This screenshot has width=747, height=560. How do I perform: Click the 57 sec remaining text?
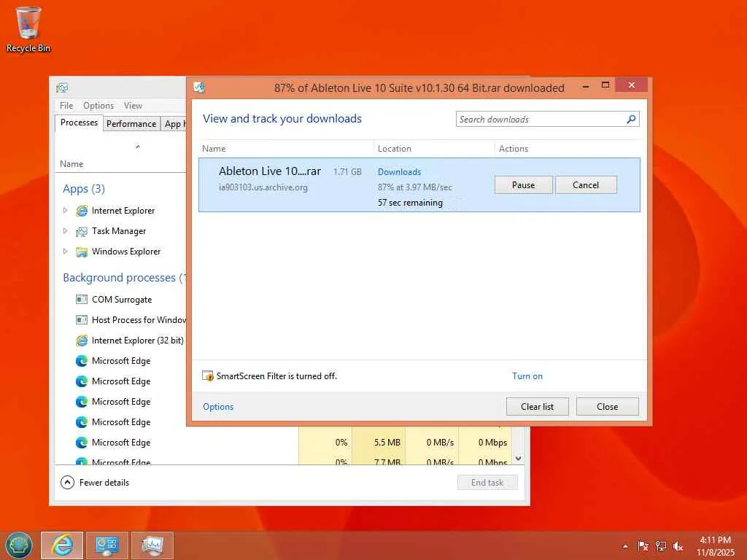(x=410, y=203)
